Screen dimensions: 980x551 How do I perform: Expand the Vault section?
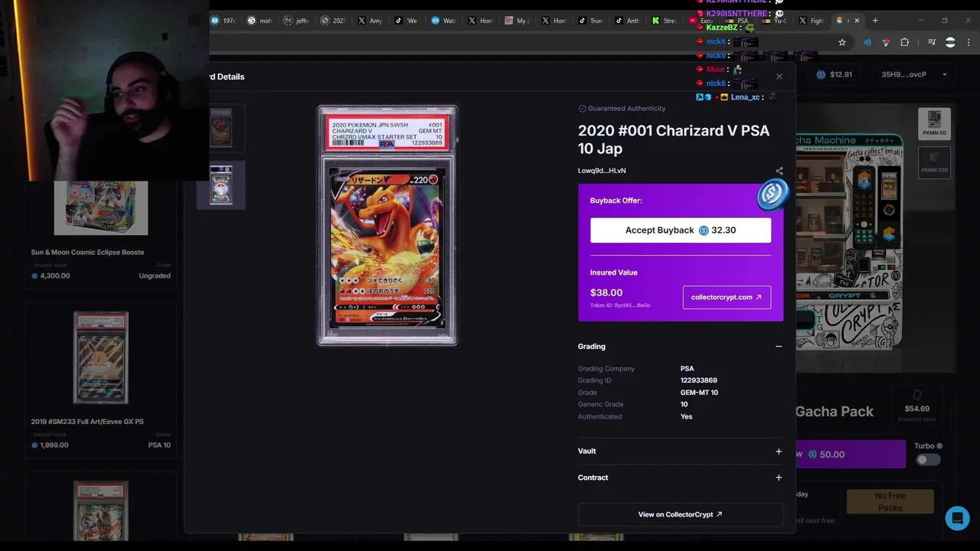pyautogui.click(x=779, y=452)
